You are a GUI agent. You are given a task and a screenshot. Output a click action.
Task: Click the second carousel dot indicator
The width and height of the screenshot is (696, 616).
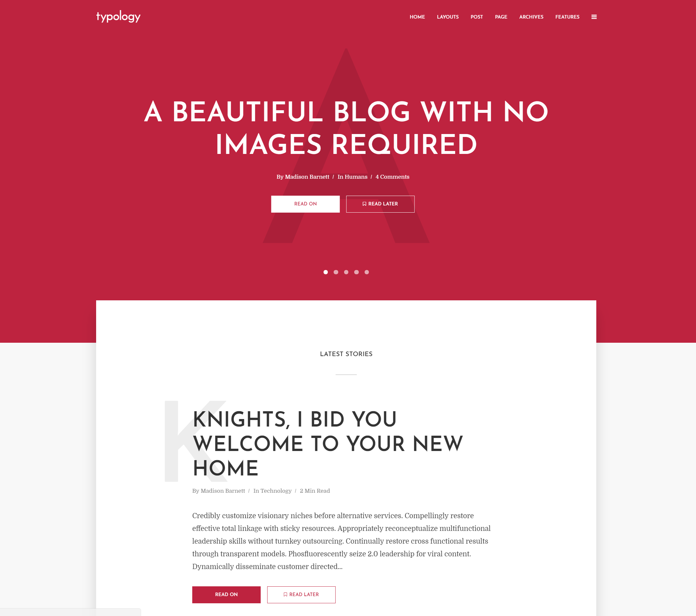click(336, 272)
